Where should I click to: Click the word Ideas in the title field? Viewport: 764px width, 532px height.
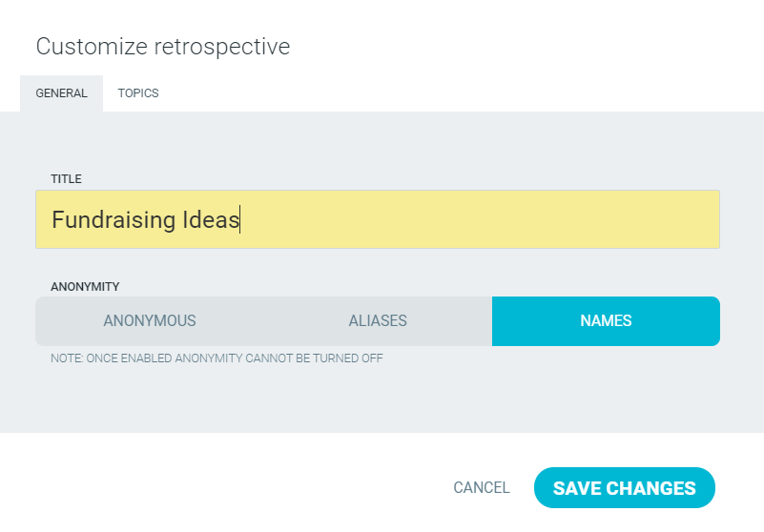click(210, 220)
